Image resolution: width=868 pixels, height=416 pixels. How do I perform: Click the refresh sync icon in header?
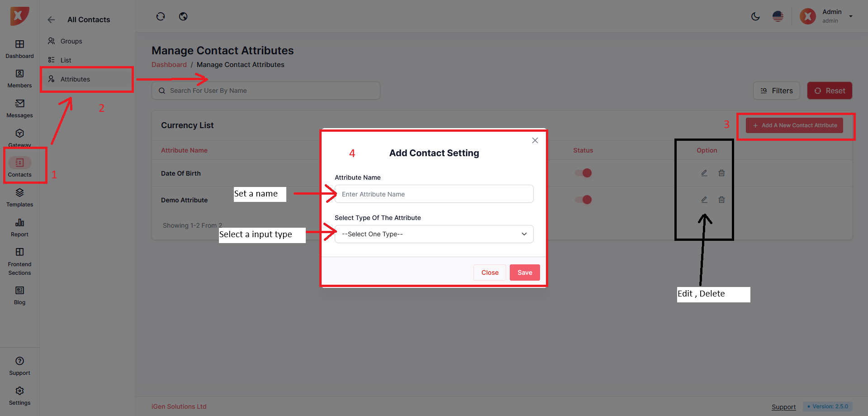tap(161, 17)
